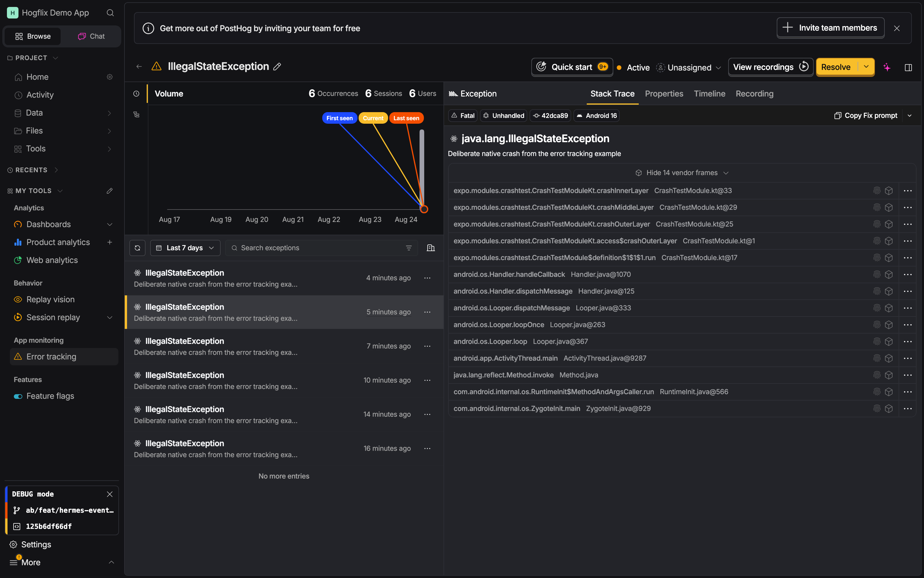Expand the PROJECT section dropdown
924x578 pixels.
[x=55, y=58]
